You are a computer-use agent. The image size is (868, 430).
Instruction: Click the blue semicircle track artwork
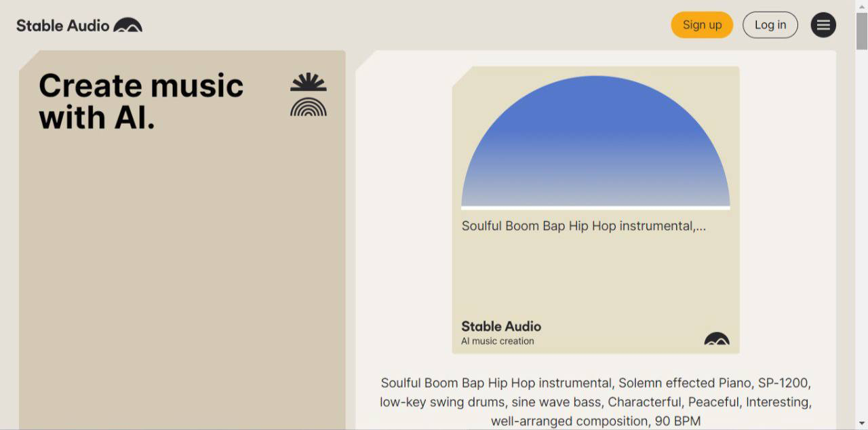(595, 142)
